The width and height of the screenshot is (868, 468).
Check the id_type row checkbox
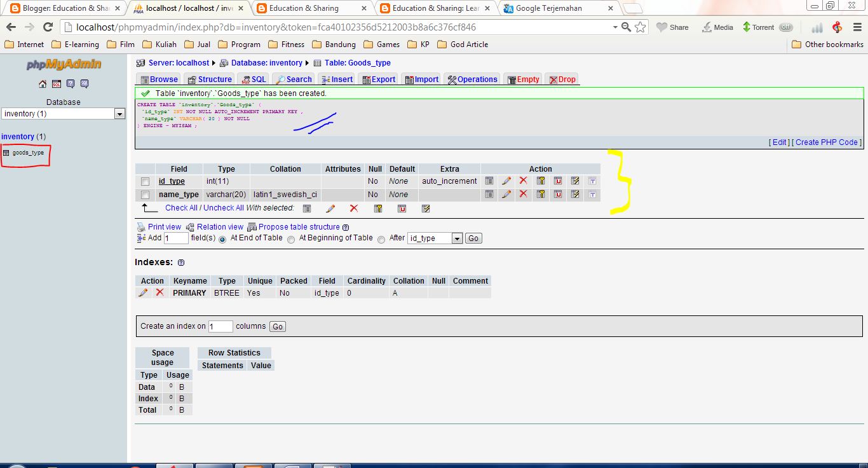click(144, 181)
